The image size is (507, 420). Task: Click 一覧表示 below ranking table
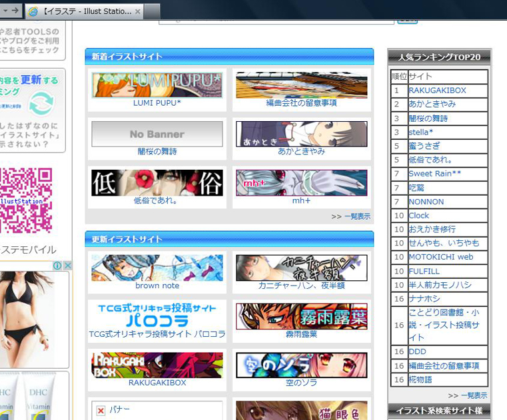pyautogui.click(x=474, y=395)
